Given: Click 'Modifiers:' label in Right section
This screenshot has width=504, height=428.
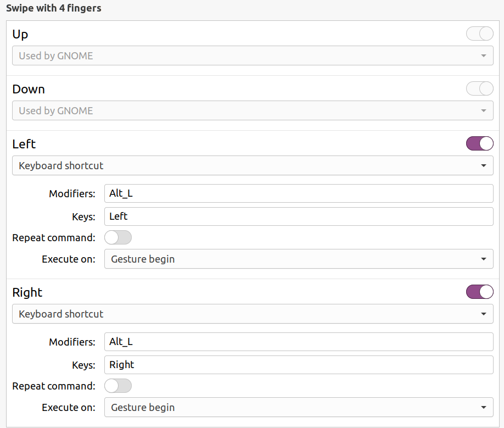Looking at the screenshot, I should point(72,342).
